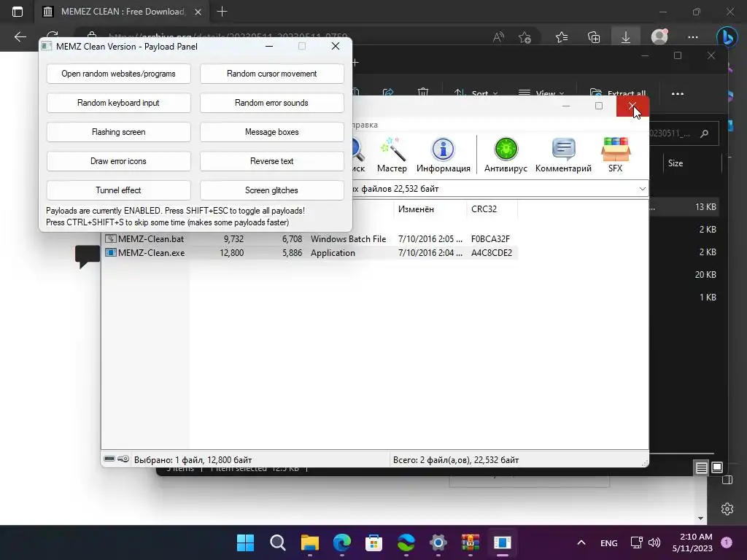
Task: Add page to favorites star icon
Action: tap(525, 37)
